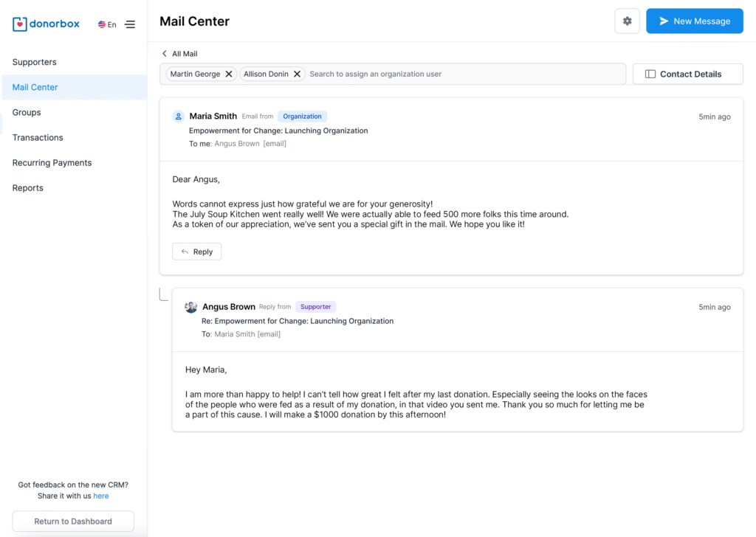Open the Mail Center settings gear
The width and height of the screenshot is (756, 537).
tap(627, 21)
